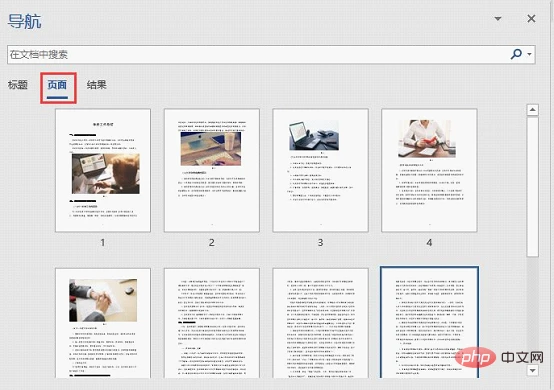
Task: Open the search options dropdown arrow
Action: click(x=529, y=54)
